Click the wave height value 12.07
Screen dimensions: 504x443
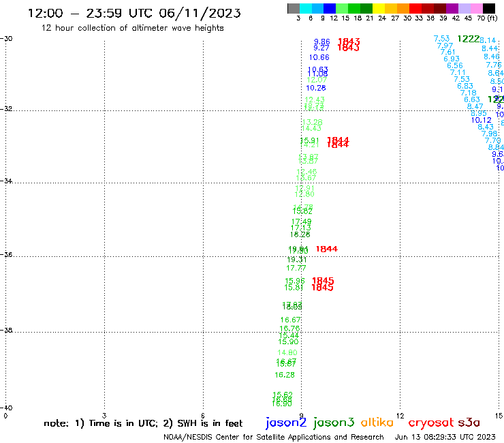click(x=317, y=80)
